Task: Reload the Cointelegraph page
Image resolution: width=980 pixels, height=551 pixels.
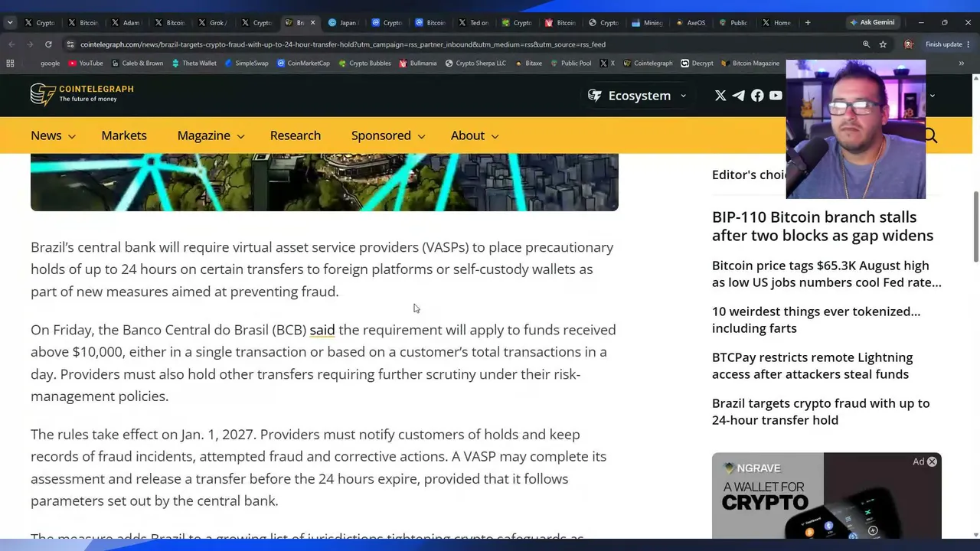Action: [x=48, y=44]
